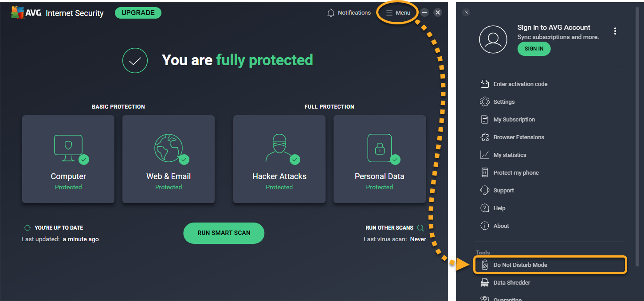
Task: Expand the three-dot account options
Action: click(x=615, y=31)
